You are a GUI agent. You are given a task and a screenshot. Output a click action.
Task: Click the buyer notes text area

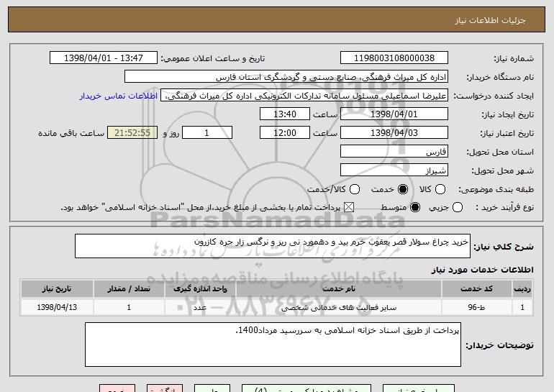(x=273, y=345)
